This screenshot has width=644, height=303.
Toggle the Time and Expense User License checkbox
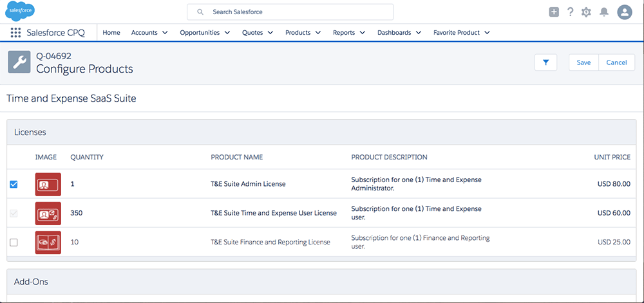tap(14, 213)
